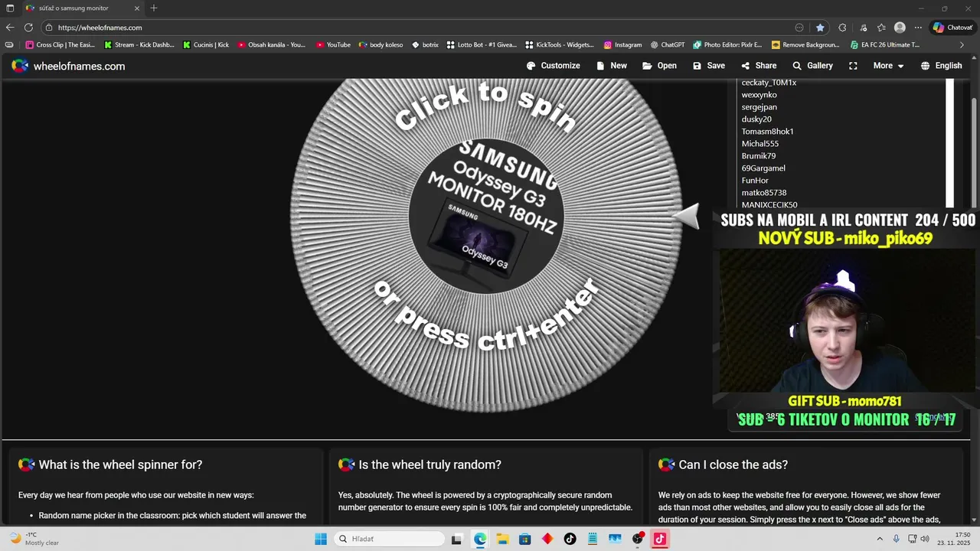
Task: Open 'body koleso' bookmark
Action: coord(381,45)
